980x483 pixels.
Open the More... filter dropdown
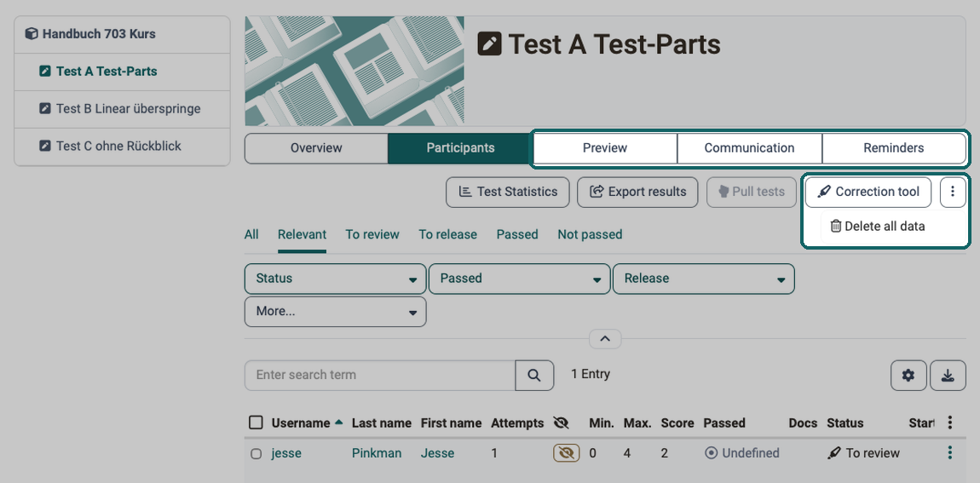(x=335, y=311)
